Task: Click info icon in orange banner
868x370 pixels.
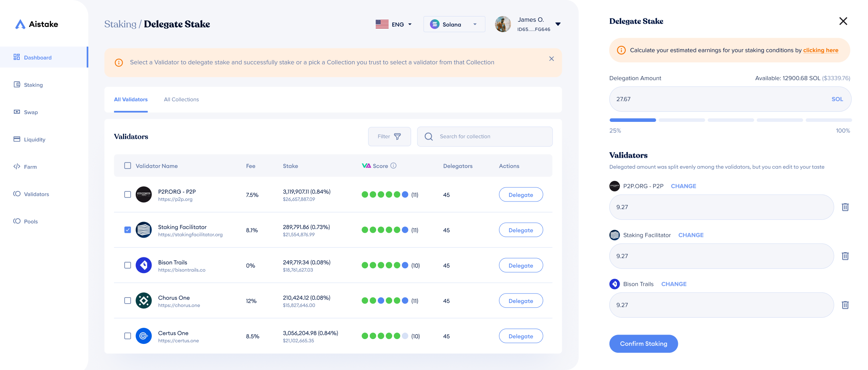Action: point(119,63)
